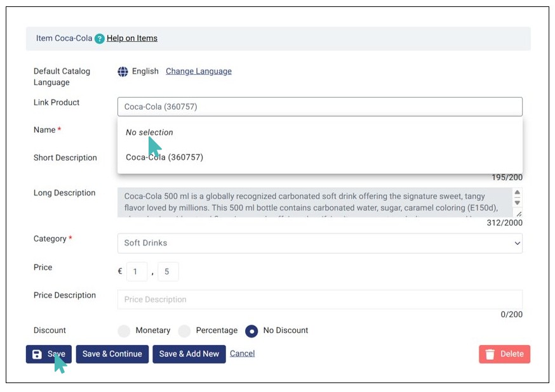Click the Item Coca-Cola heading text
Screen dimensions: 555x392
(x=64, y=38)
